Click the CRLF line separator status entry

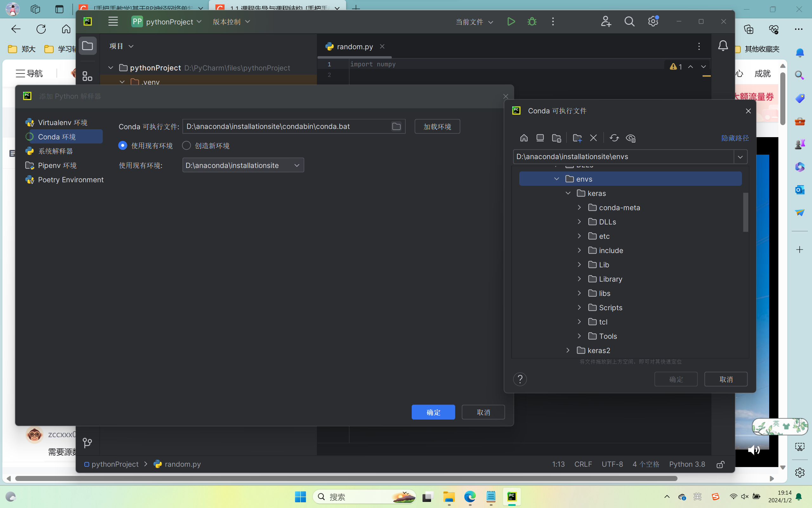click(x=583, y=464)
